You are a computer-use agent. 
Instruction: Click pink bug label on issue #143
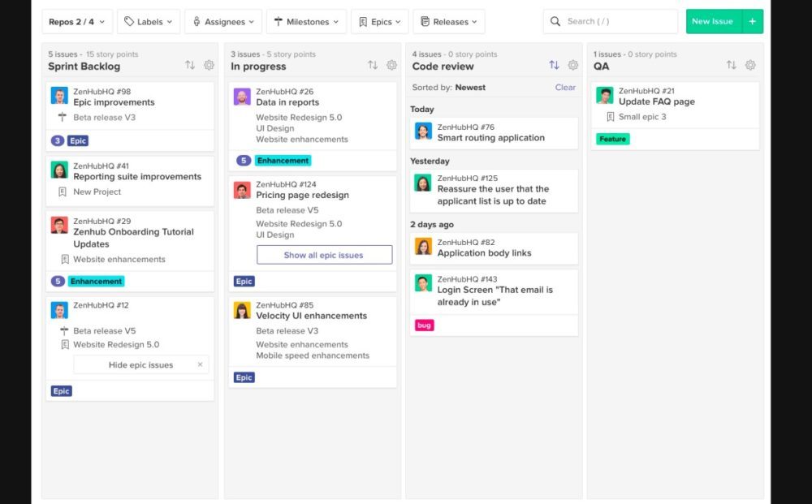424,325
